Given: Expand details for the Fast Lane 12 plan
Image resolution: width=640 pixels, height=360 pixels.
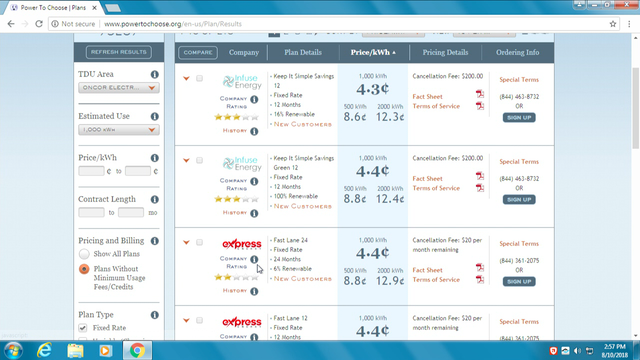Looking at the screenshot, I should click(x=186, y=320).
